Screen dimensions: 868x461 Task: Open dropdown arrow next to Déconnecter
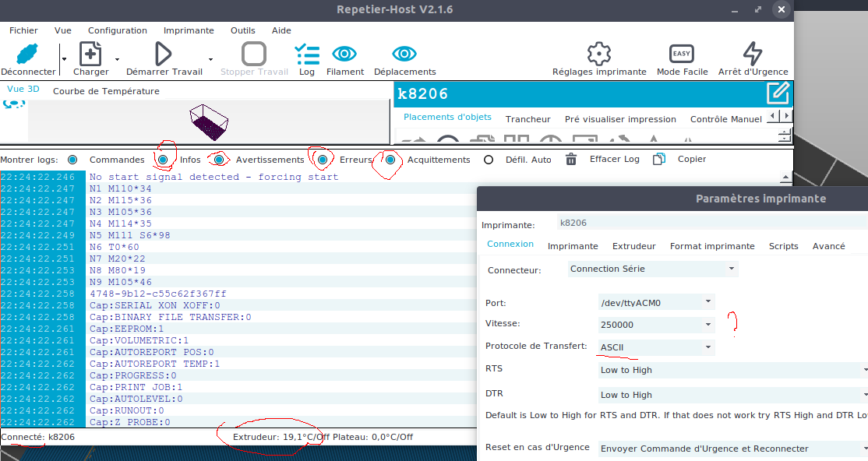pos(64,58)
